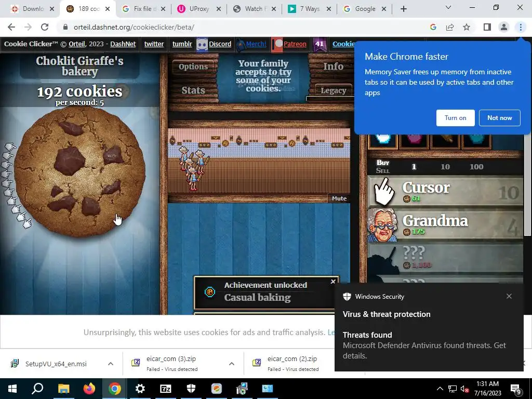Open the Discord link icon
Image resolution: width=532 pixels, height=399 pixels.
pyautogui.click(x=202, y=45)
